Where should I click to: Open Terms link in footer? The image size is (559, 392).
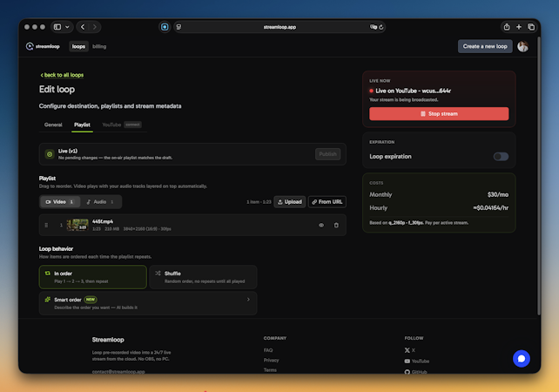click(270, 370)
